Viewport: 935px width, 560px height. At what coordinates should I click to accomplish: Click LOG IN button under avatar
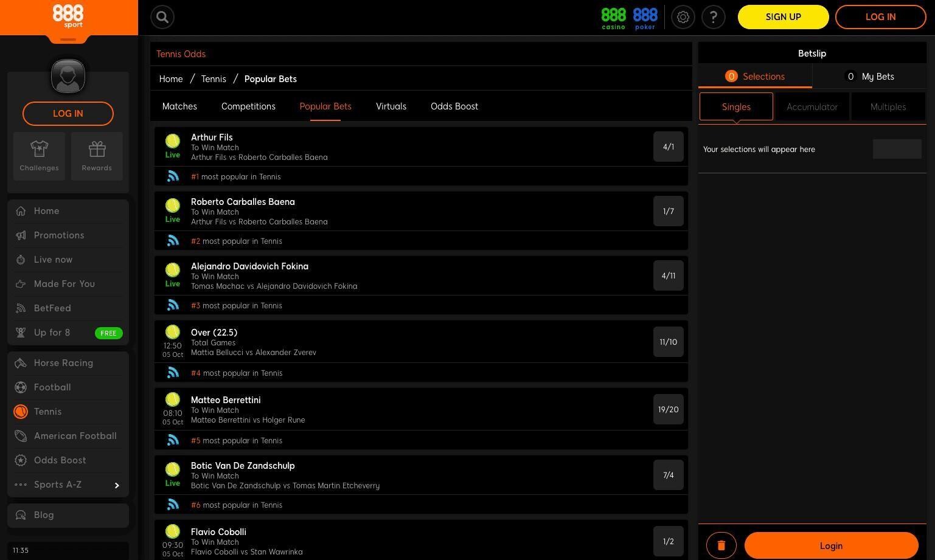coord(68,114)
